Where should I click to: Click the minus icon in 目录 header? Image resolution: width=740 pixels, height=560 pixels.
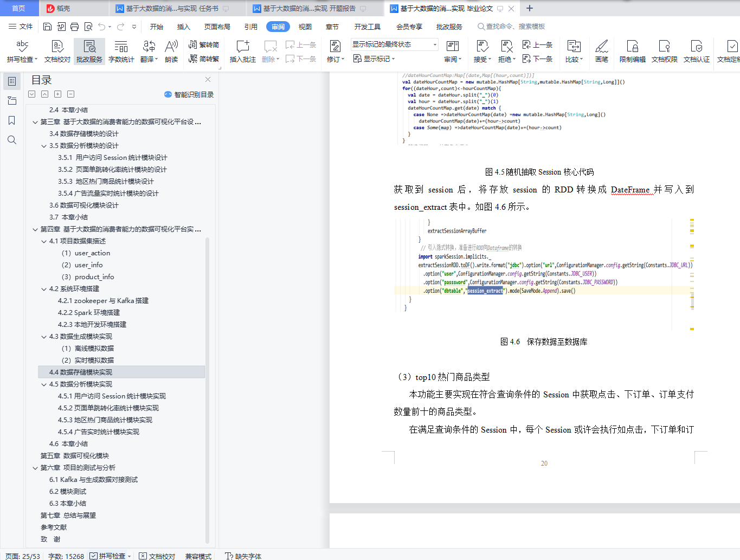point(71,94)
